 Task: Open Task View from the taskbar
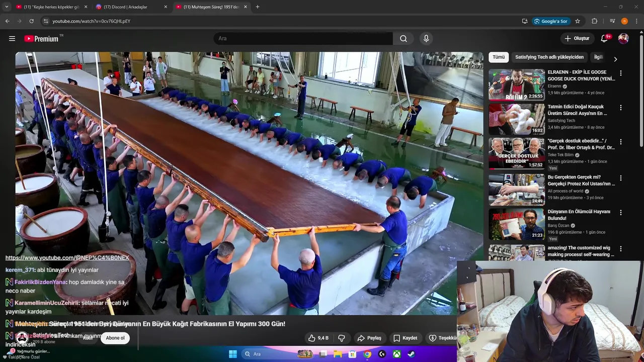(x=323, y=354)
